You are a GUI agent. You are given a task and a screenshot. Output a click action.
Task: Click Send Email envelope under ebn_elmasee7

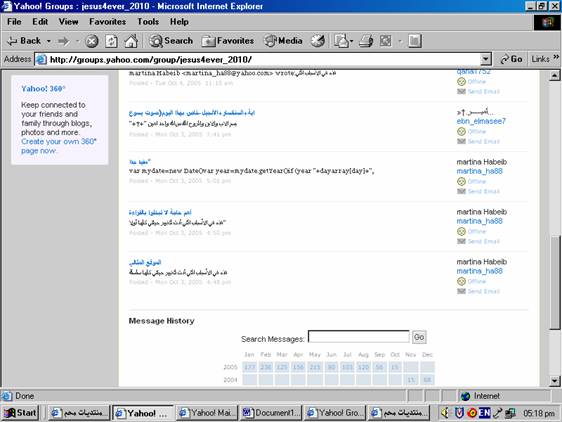461,142
